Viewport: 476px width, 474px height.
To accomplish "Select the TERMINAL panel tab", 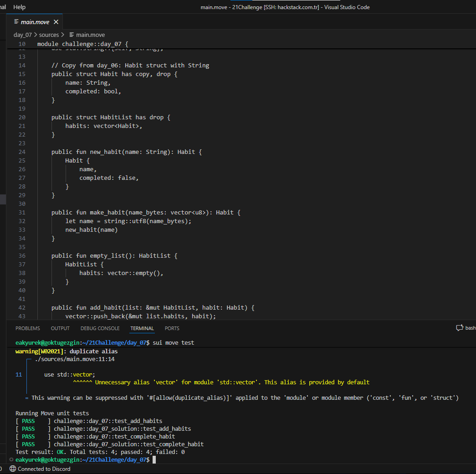I will [x=142, y=328].
